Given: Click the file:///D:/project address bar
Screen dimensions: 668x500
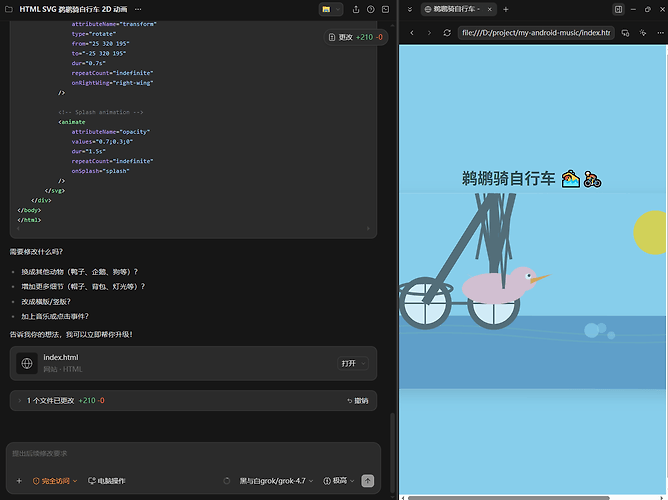Looking at the screenshot, I should pyautogui.click(x=536, y=33).
